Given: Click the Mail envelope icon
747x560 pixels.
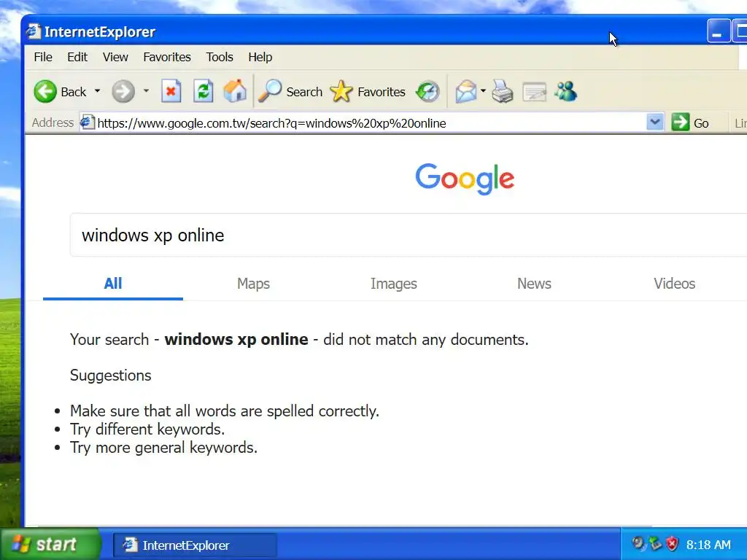Looking at the screenshot, I should (x=465, y=91).
